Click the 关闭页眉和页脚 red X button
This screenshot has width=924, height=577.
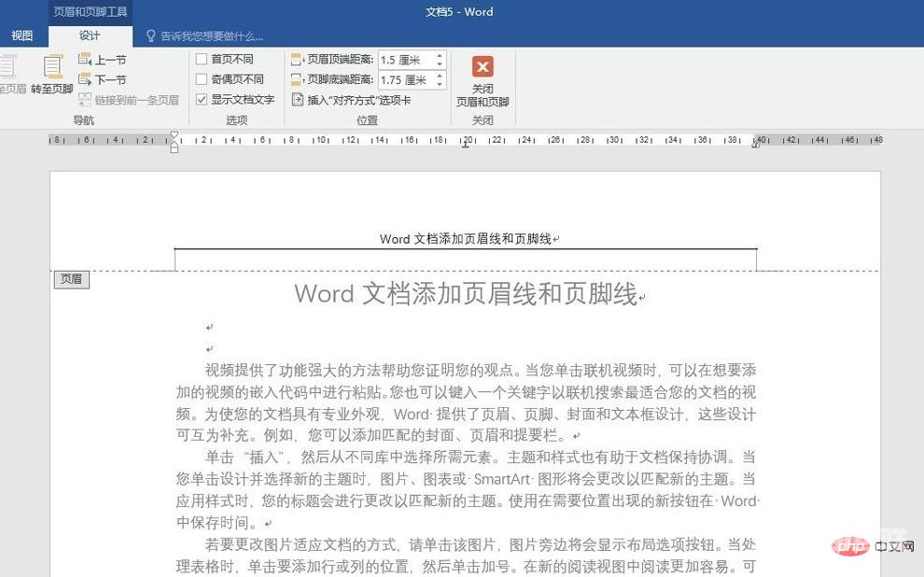point(483,67)
